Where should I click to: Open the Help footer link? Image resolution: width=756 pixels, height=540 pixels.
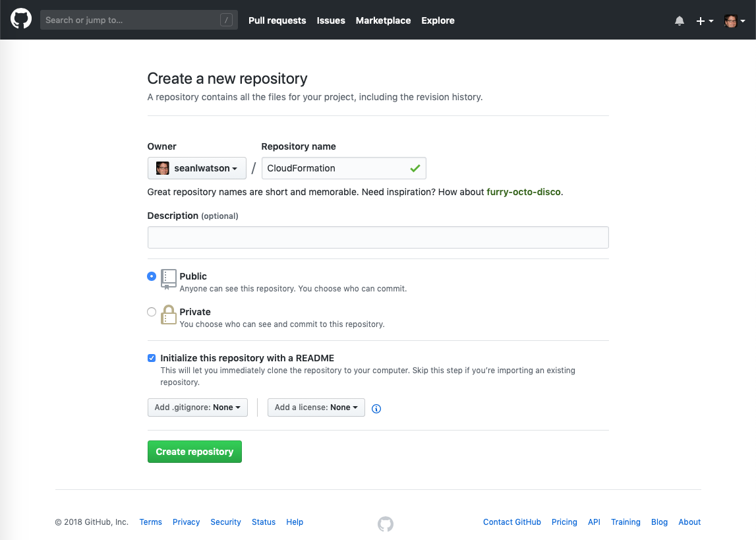point(295,522)
